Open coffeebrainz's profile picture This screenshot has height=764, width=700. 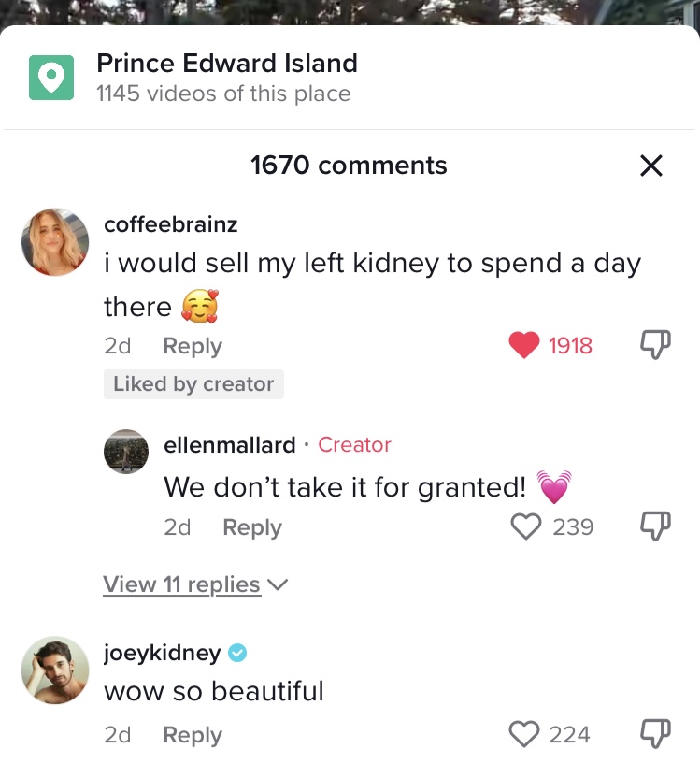click(x=55, y=242)
